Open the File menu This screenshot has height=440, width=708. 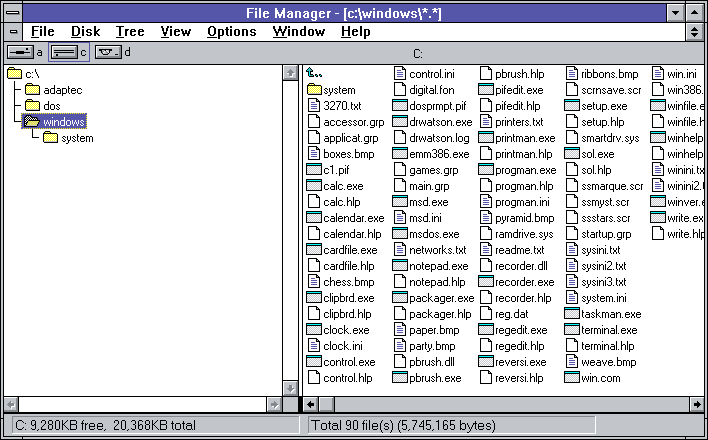[x=42, y=32]
